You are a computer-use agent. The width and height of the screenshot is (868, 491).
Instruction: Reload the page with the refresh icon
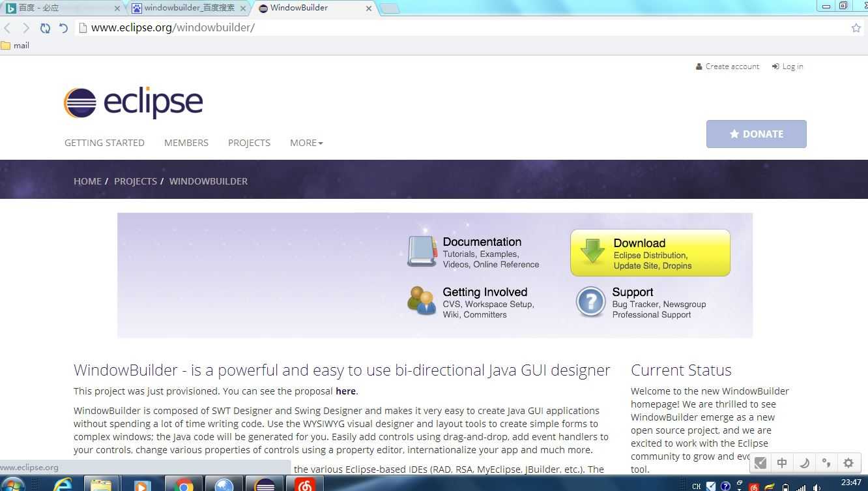click(45, 28)
